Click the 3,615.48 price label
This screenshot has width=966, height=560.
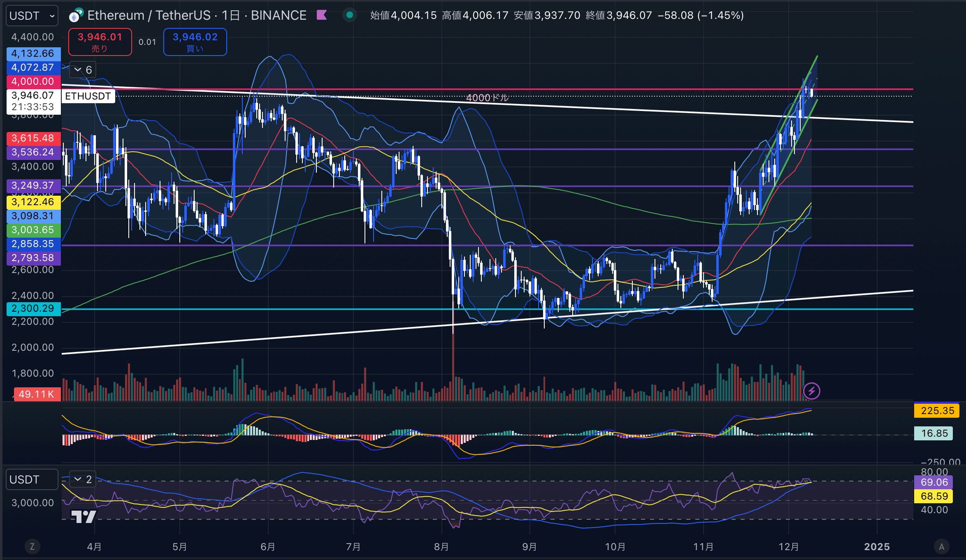click(x=33, y=138)
